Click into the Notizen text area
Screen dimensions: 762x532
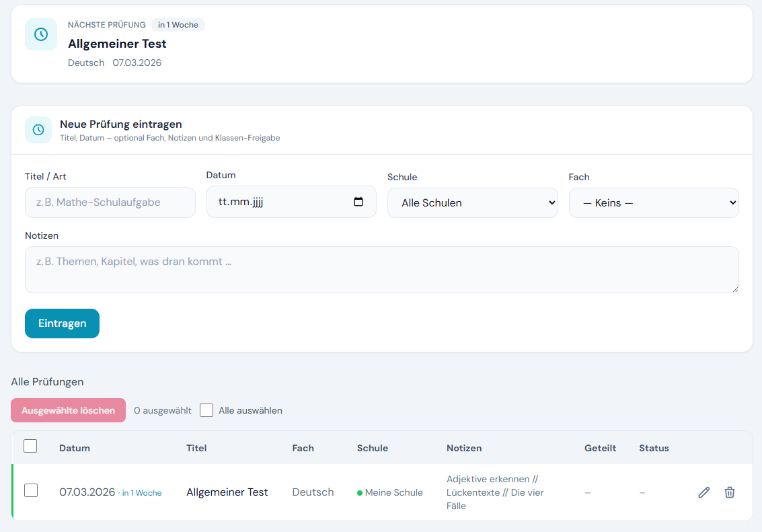(381, 270)
